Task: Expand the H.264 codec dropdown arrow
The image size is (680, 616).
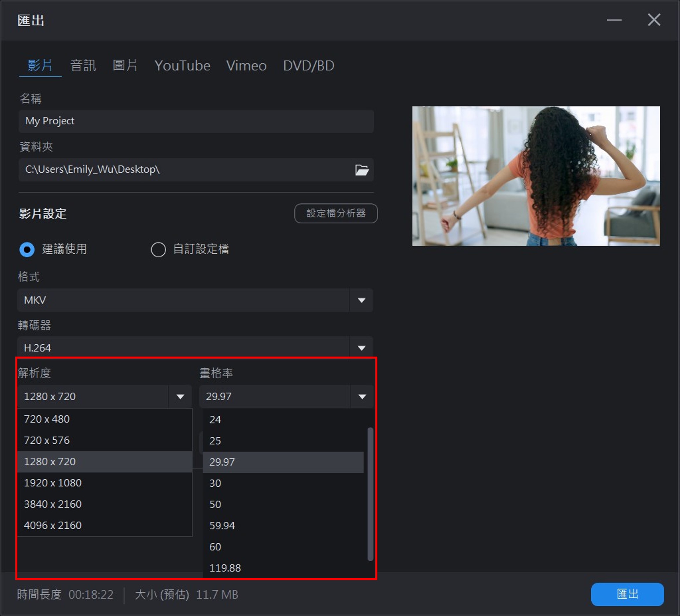Action: click(x=361, y=348)
